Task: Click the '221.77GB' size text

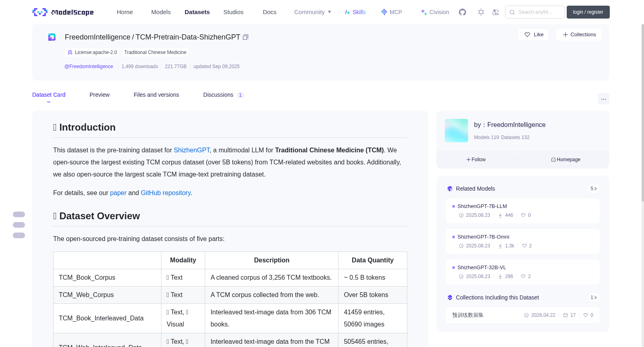Action: 176,66
